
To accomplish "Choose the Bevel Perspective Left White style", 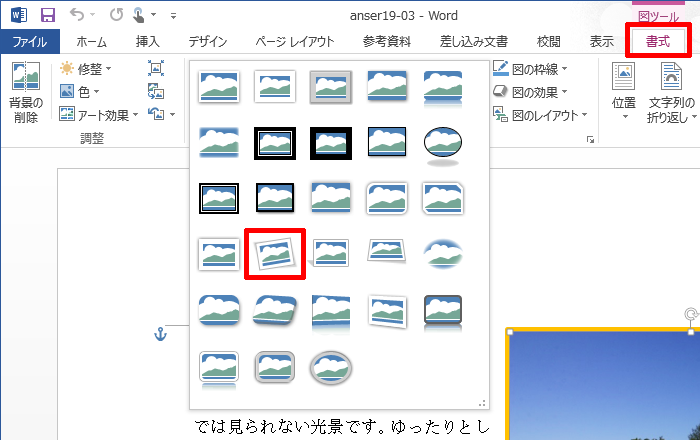I will point(387,311).
